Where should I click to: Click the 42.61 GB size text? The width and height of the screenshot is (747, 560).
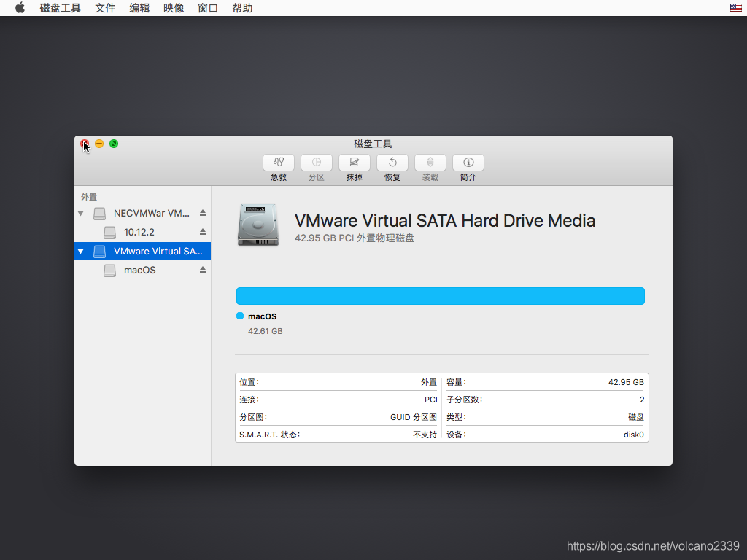265,331
